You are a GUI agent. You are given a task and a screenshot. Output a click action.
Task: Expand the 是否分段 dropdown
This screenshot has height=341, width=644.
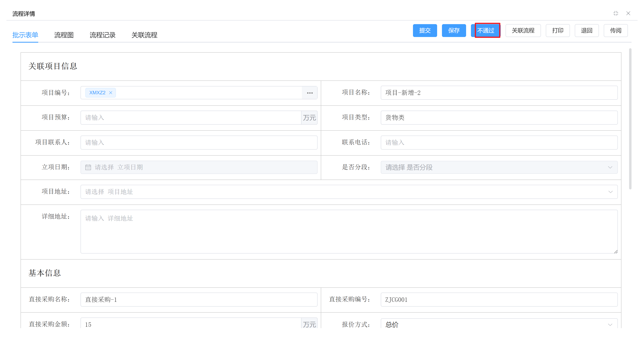pyautogui.click(x=610, y=167)
